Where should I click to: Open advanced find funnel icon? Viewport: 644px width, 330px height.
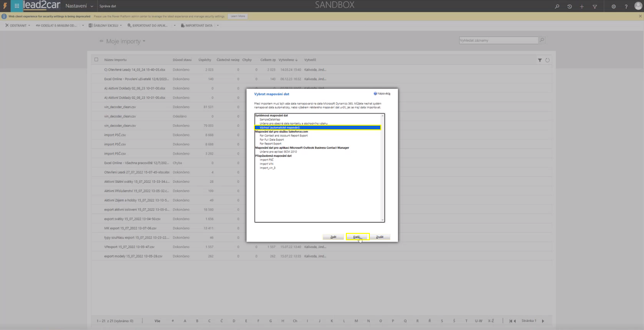pos(595,6)
